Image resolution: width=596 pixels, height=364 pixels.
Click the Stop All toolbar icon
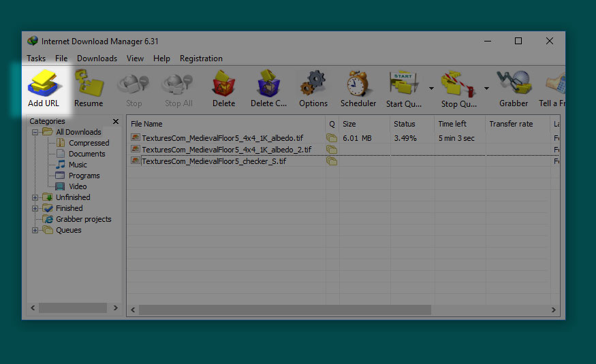tap(178, 84)
